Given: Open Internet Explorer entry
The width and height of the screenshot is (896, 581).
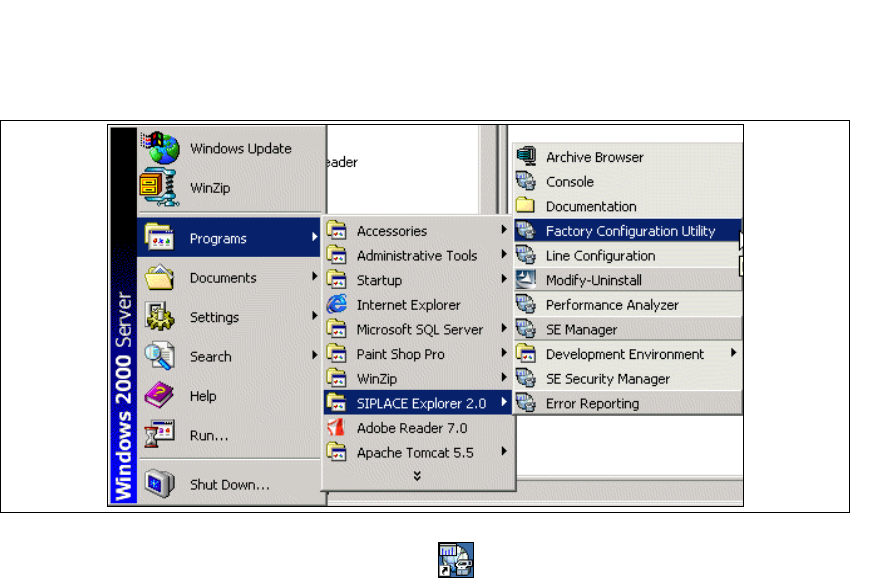Looking at the screenshot, I should [x=418, y=304].
